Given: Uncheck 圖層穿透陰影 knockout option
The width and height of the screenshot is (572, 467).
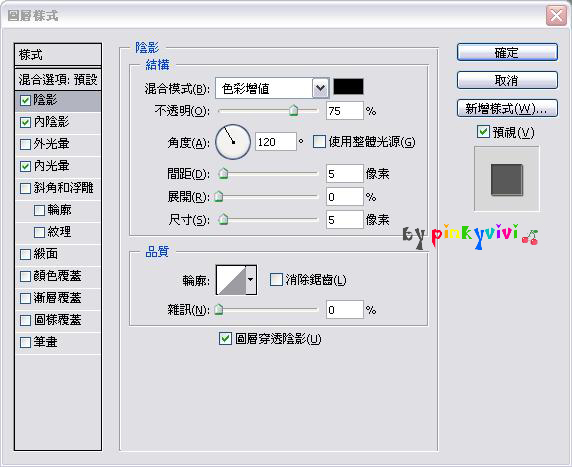Looking at the screenshot, I should point(225,338).
